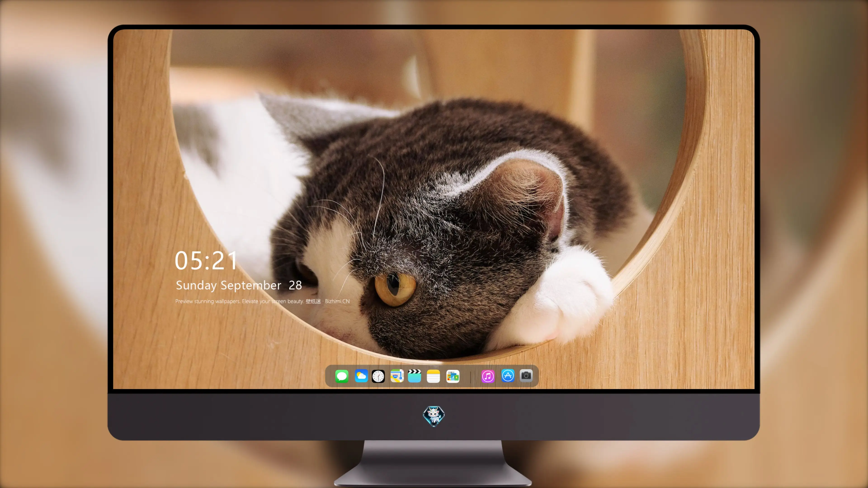Launch the Videos clapperboard app
868x488 pixels.
click(415, 376)
